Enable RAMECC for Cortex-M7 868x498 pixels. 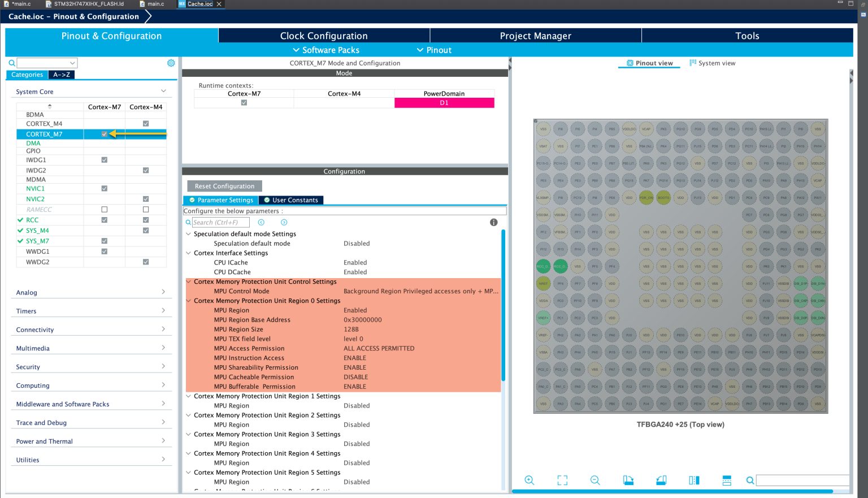point(104,209)
